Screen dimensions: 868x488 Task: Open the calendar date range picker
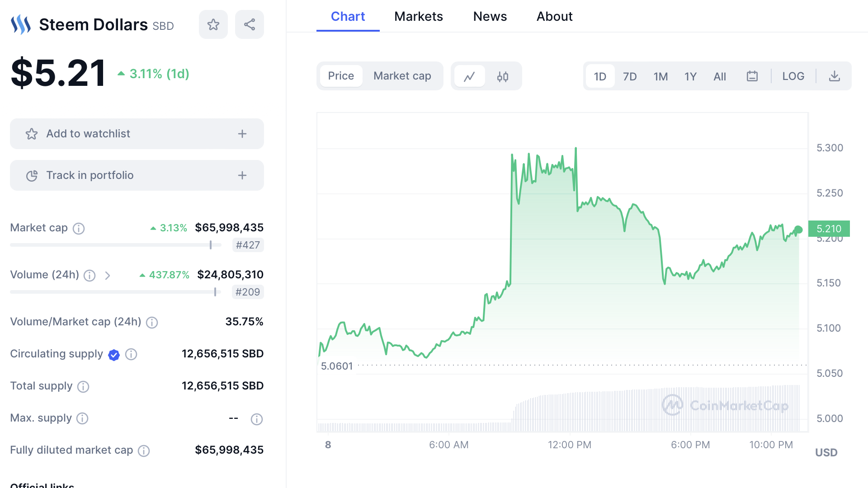752,76
